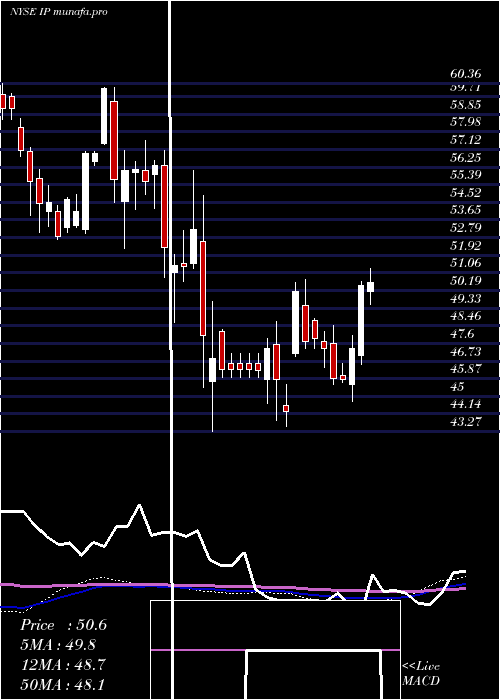Click the <<Live MACD label
500x700 pixels.
[421, 673]
